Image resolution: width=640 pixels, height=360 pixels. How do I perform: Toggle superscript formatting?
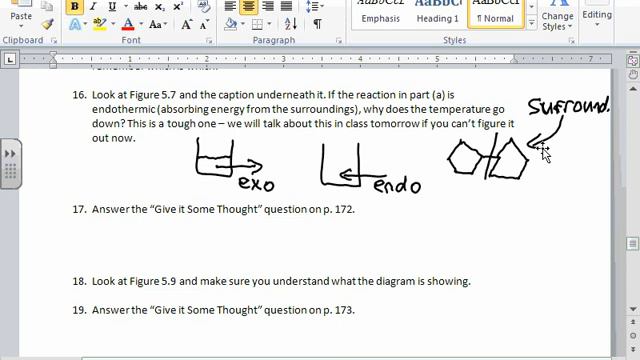(x=178, y=7)
